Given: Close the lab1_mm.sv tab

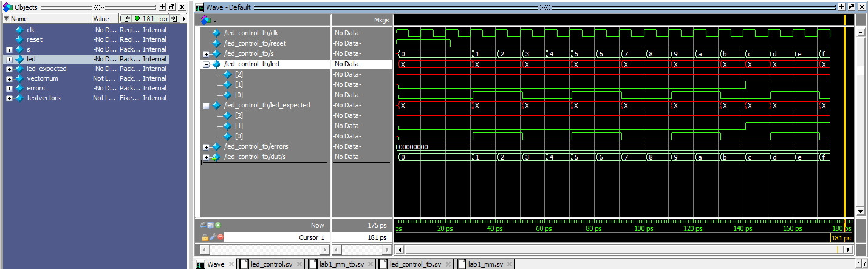Looking at the screenshot, I should (510, 265).
